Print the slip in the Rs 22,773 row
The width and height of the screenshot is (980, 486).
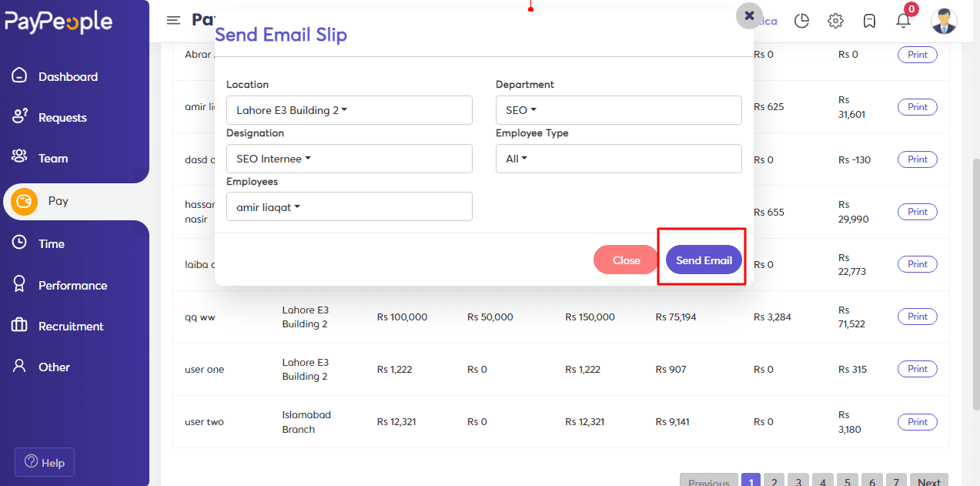918,264
